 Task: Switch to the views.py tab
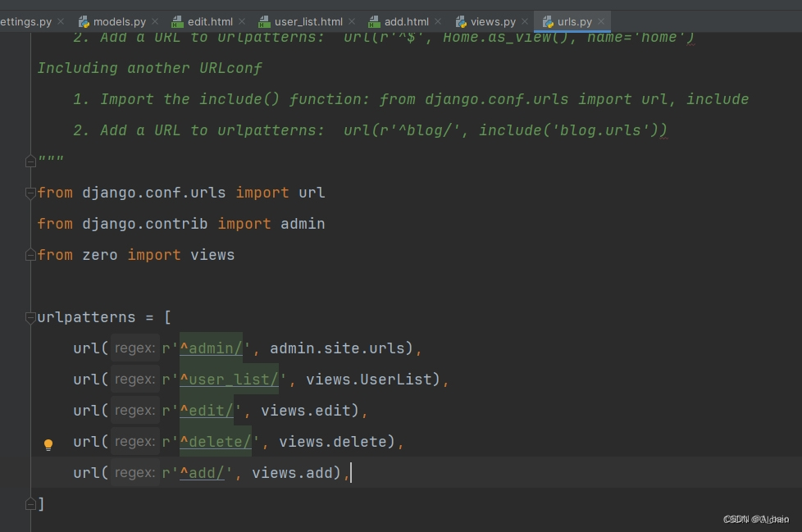493,22
